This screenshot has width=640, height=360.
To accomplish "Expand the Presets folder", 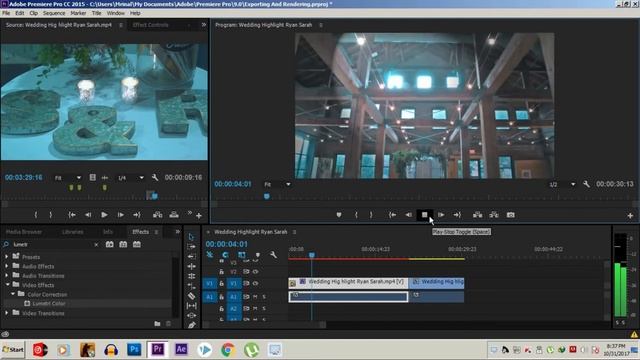I will pos(7,257).
